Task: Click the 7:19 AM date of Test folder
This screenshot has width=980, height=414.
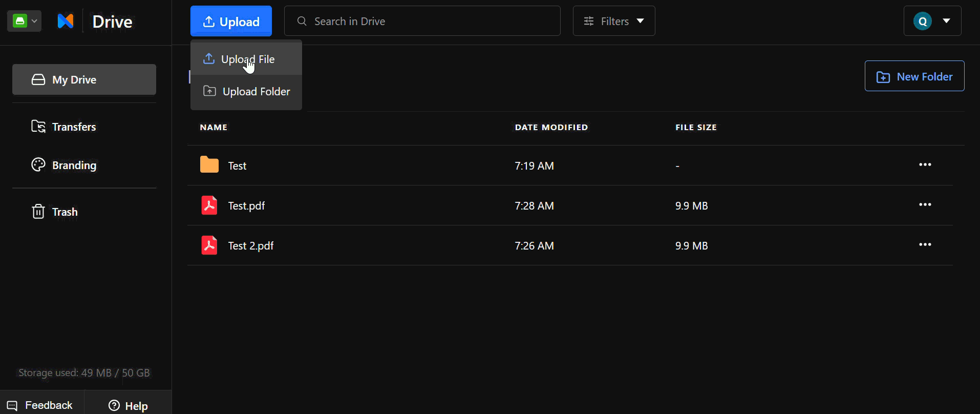Action: 534,165
